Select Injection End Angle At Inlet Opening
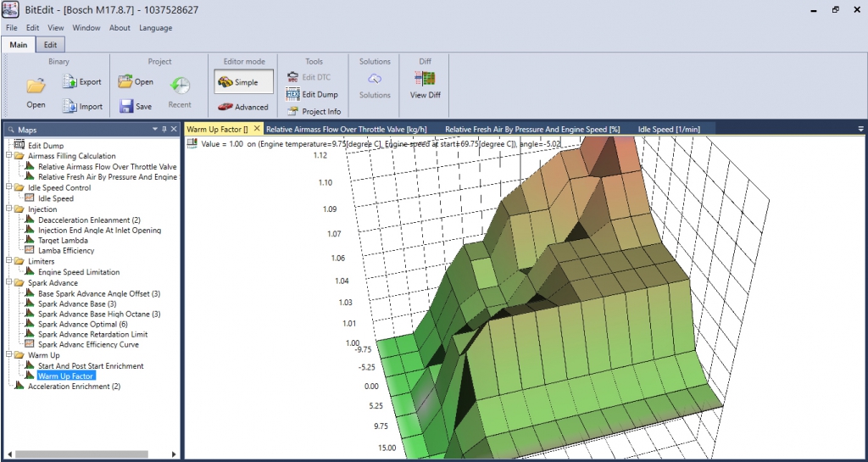The height and width of the screenshot is (462, 868). (x=100, y=231)
